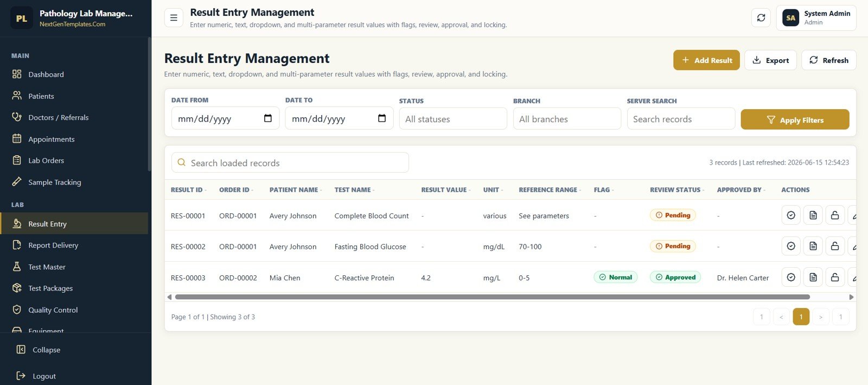
Task: Click the Logout icon
Action: (21, 376)
